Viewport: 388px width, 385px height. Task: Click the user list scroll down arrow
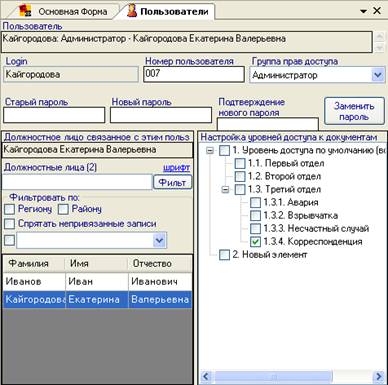click(x=379, y=48)
